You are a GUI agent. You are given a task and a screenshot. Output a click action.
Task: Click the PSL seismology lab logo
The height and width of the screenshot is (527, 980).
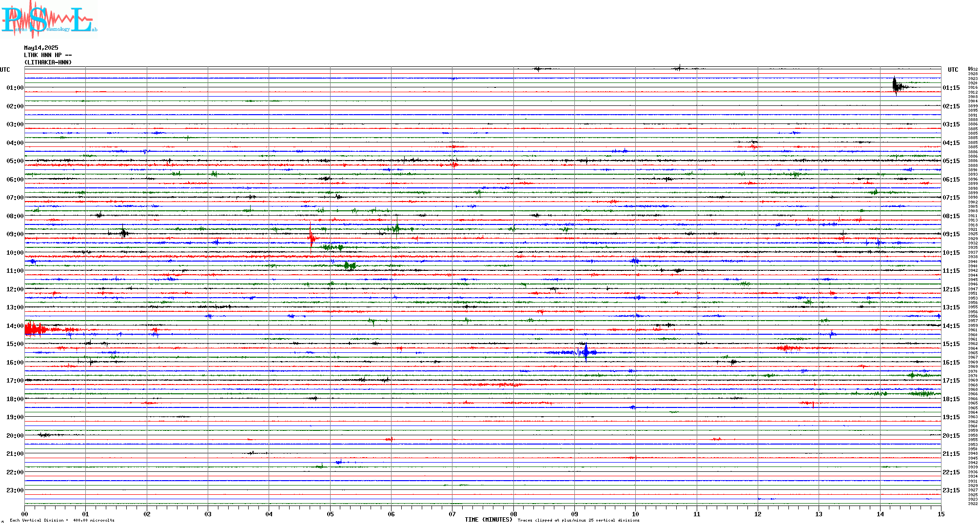coord(49,19)
